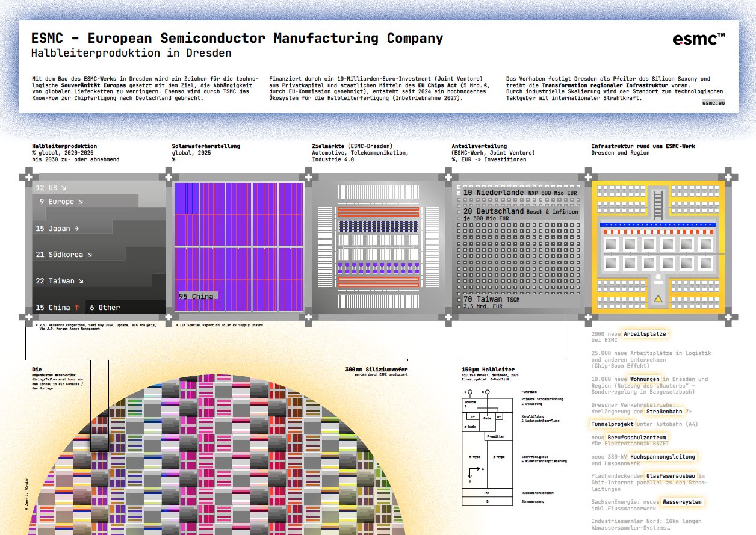756x535 pixels.
Task: Click the 'p-type' region label
Action: coord(499,457)
